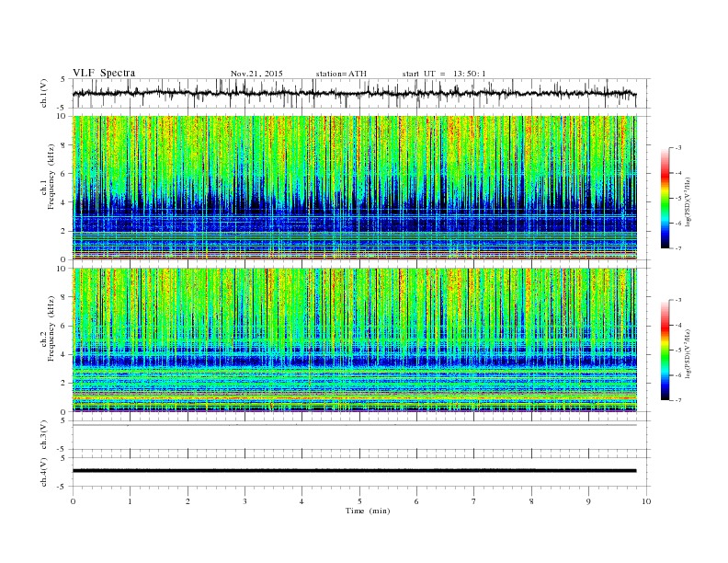The image size is (728, 563).
Task: Click the 'Time (min)' axis label
Action: point(368,511)
